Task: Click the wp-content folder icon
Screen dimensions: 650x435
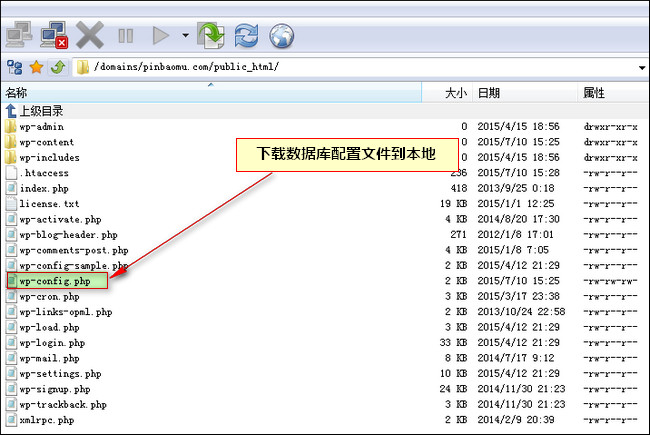Action: pos(11,142)
